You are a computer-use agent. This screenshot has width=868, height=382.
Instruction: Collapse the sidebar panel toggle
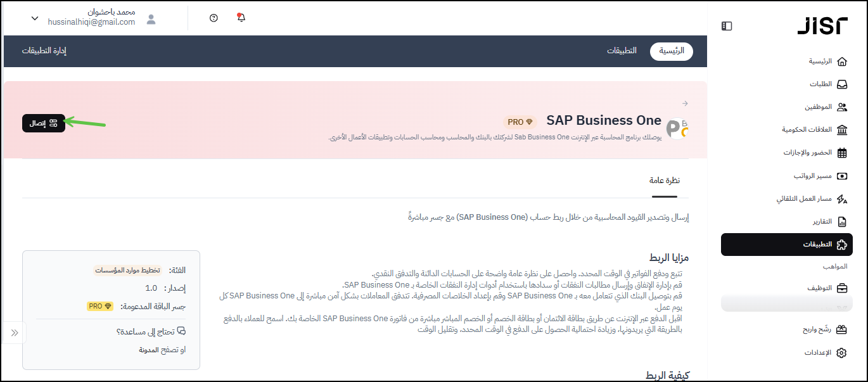point(727,26)
